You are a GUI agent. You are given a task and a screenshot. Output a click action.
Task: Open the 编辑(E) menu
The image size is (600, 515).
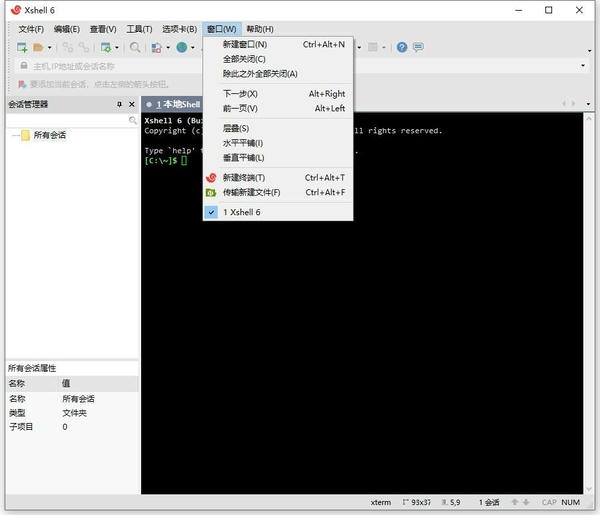[67, 29]
